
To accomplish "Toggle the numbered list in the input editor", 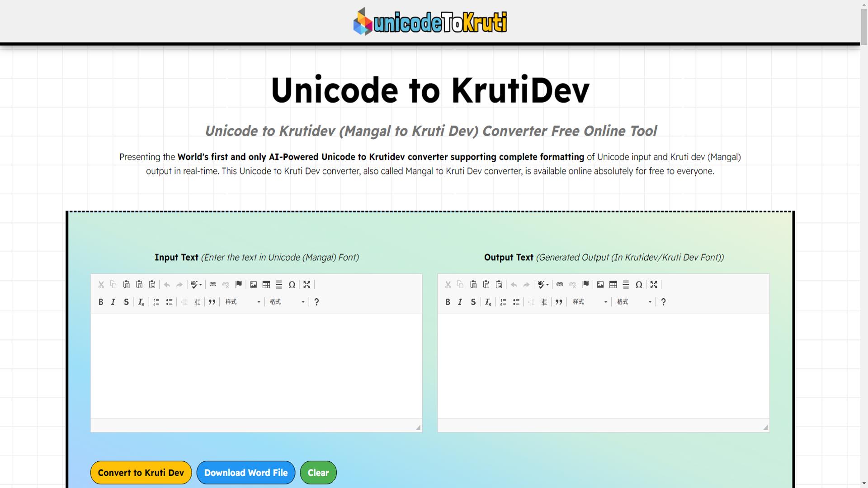I will click(156, 302).
